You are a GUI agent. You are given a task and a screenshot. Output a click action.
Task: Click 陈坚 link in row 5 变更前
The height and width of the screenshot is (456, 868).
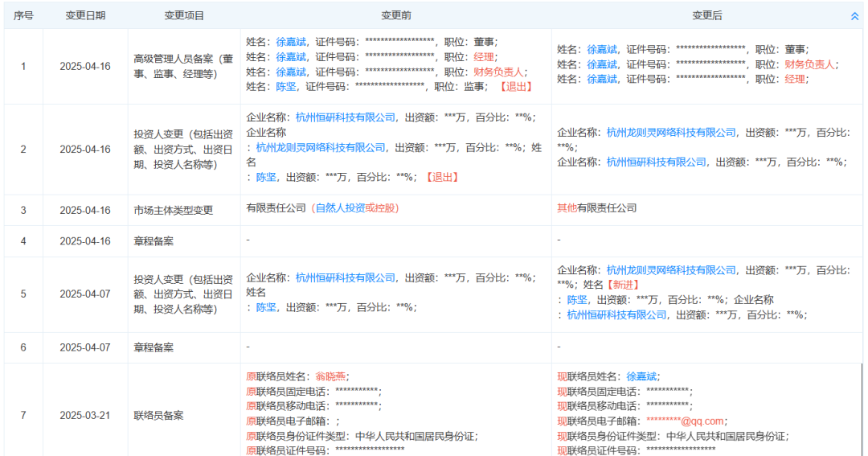coord(266,307)
